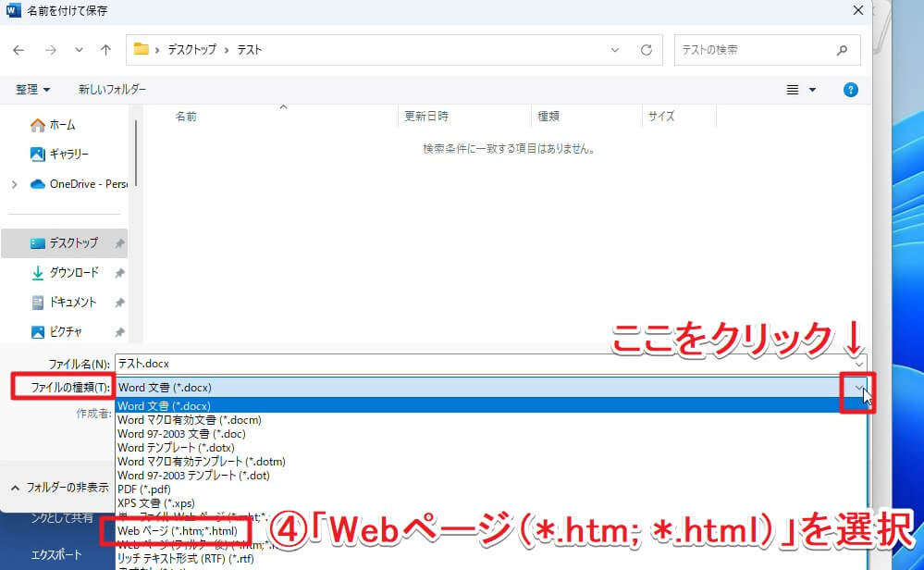Screen dimensions: 924x570
Task: Sort by 更新日時 column header
Action: tap(426, 116)
